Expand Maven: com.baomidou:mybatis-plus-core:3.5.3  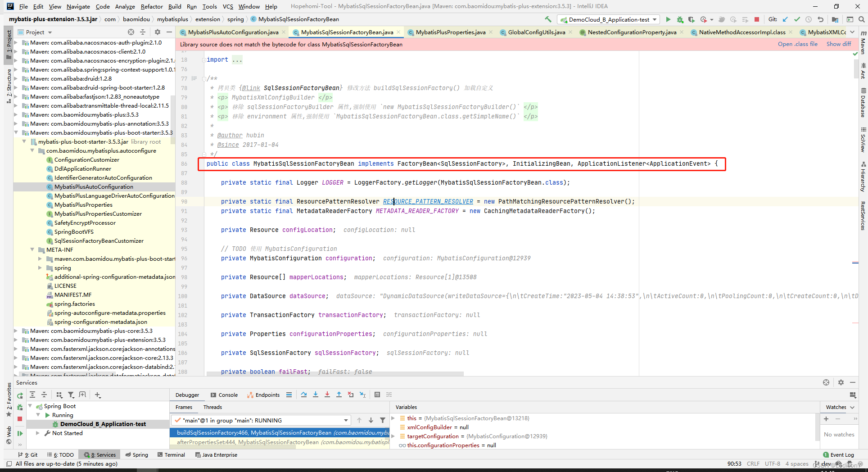coord(17,331)
